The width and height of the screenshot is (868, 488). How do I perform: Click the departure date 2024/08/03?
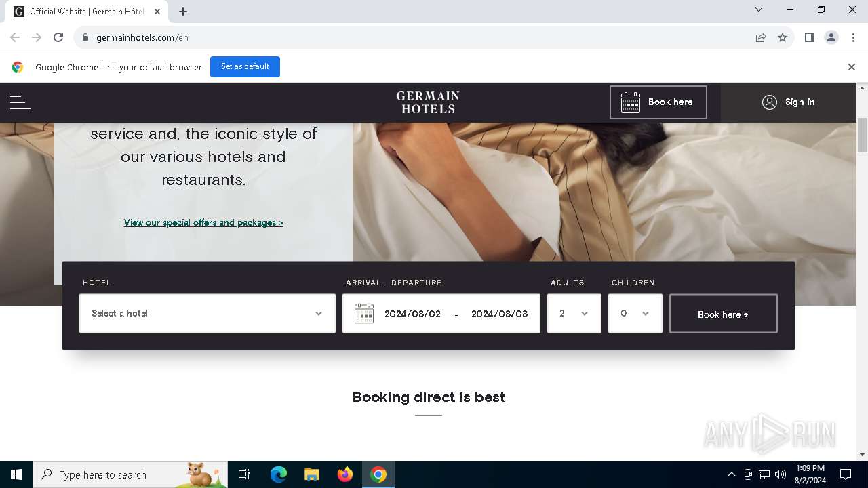point(499,314)
